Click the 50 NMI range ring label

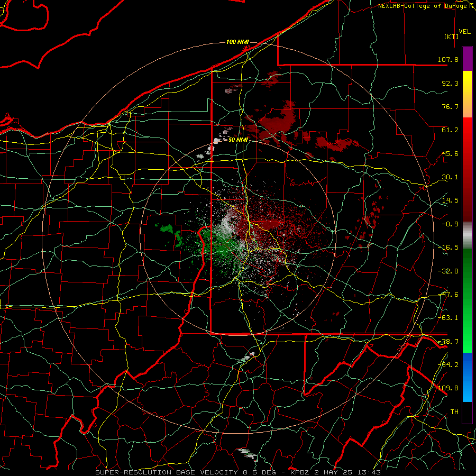coord(238,140)
